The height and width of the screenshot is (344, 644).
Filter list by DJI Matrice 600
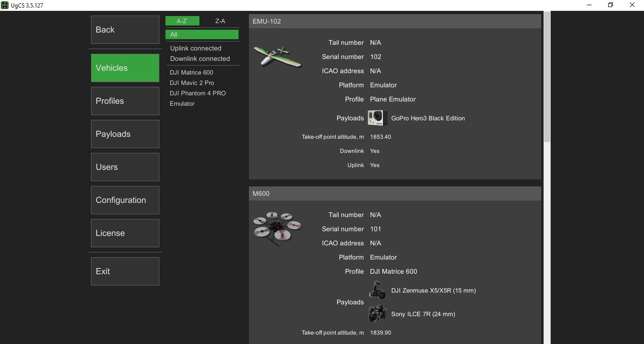(191, 72)
